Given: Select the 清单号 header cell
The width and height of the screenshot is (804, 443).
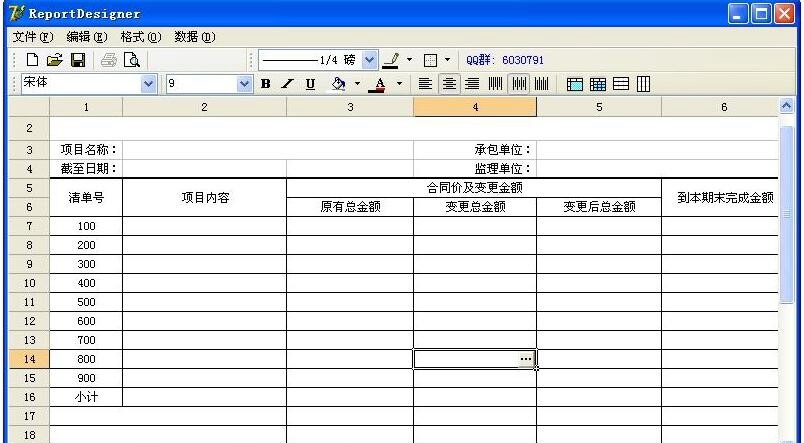Looking at the screenshot, I should pyautogui.click(x=86, y=197).
